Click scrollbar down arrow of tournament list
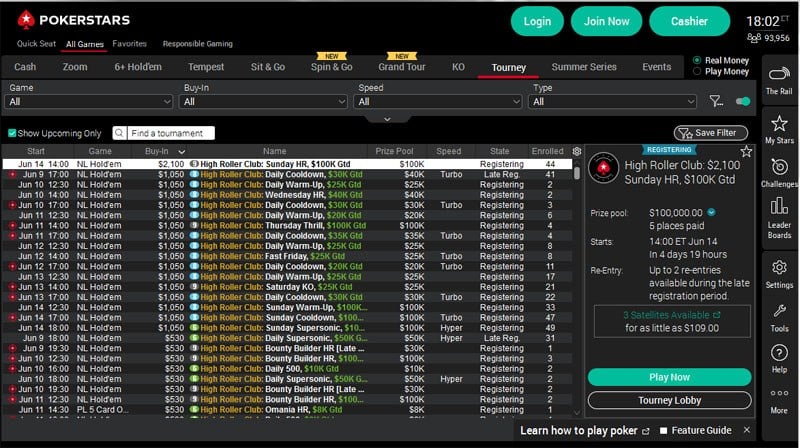 click(x=577, y=412)
